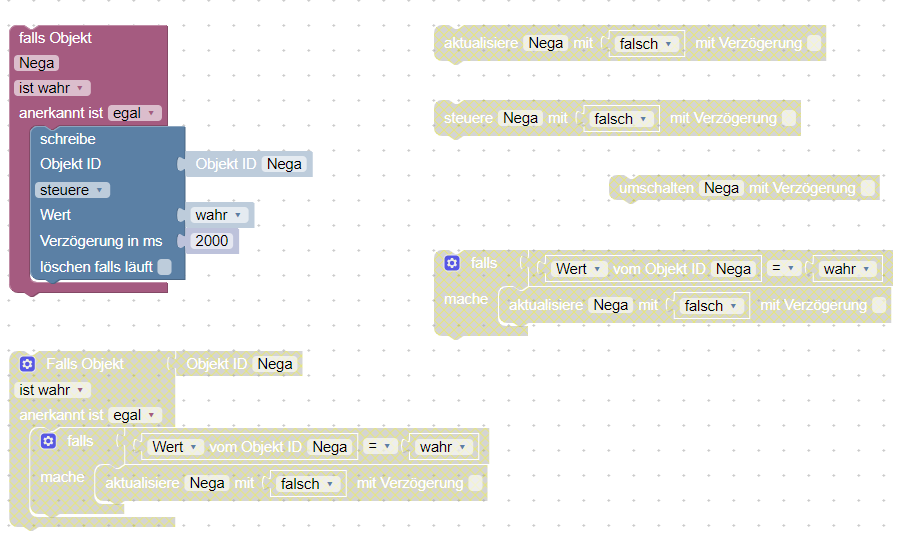This screenshot has height=539, width=902.
Task: Click mache label in standalone falls block
Action: 466,299
